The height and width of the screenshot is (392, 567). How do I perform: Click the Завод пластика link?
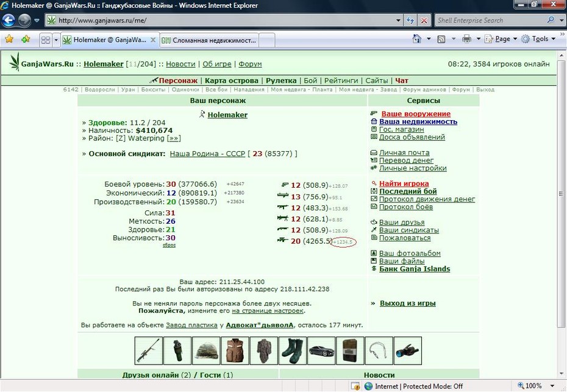pos(191,325)
